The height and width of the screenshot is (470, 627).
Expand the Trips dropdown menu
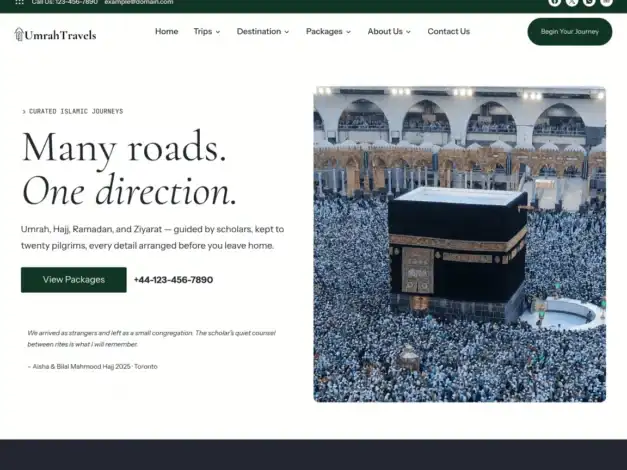click(207, 31)
